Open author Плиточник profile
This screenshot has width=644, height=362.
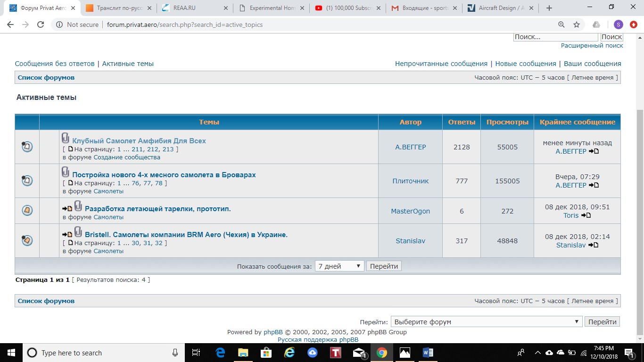click(410, 181)
